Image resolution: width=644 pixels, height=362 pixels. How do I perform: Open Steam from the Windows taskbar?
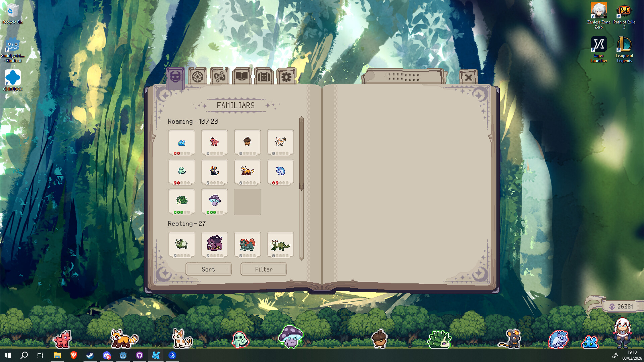coord(90,355)
